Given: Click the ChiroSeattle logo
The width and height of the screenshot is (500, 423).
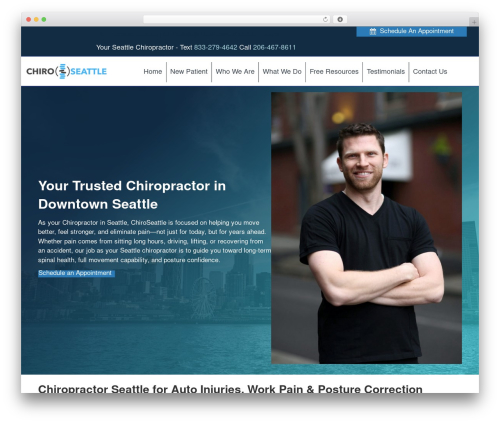Looking at the screenshot, I should (x=67, y=71).
